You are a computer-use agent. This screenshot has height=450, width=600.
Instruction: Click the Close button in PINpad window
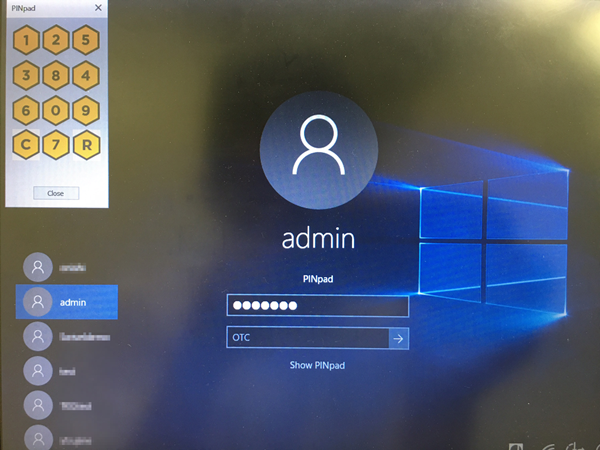point(56,193)
